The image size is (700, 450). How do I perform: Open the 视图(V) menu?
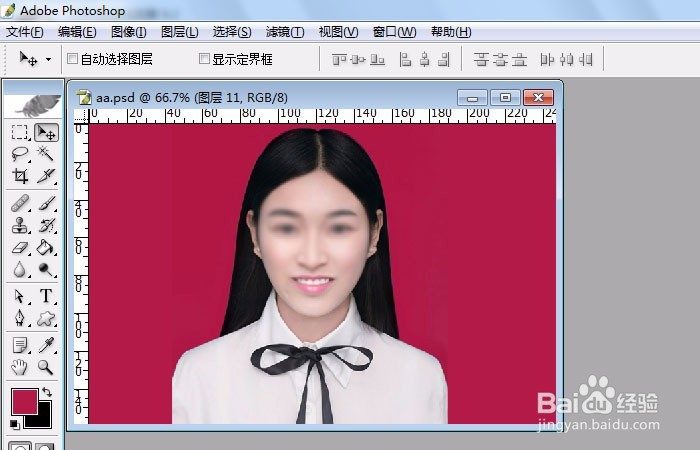pyautogui.click(x=338, y=32)
